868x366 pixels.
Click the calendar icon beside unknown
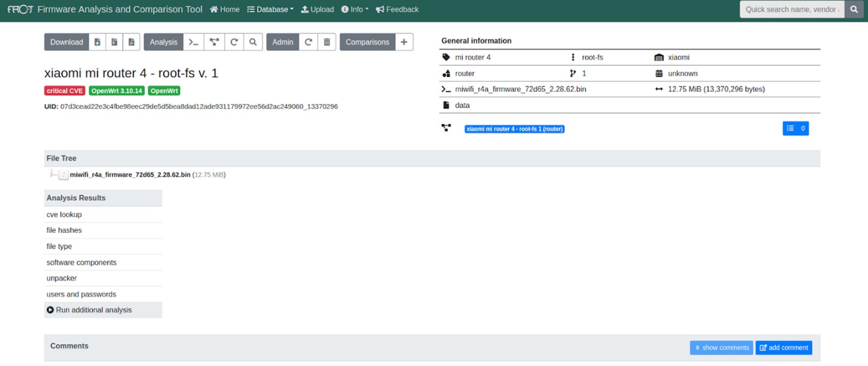pos(659,73)
